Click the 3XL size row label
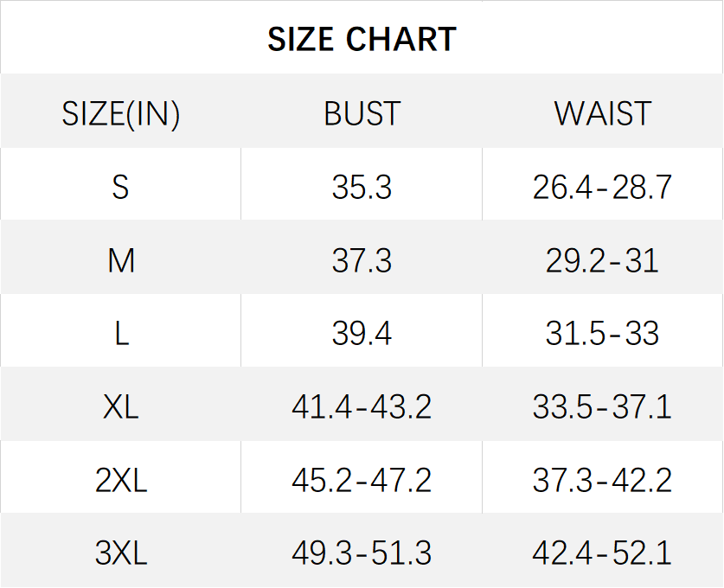 pos(121,553)
